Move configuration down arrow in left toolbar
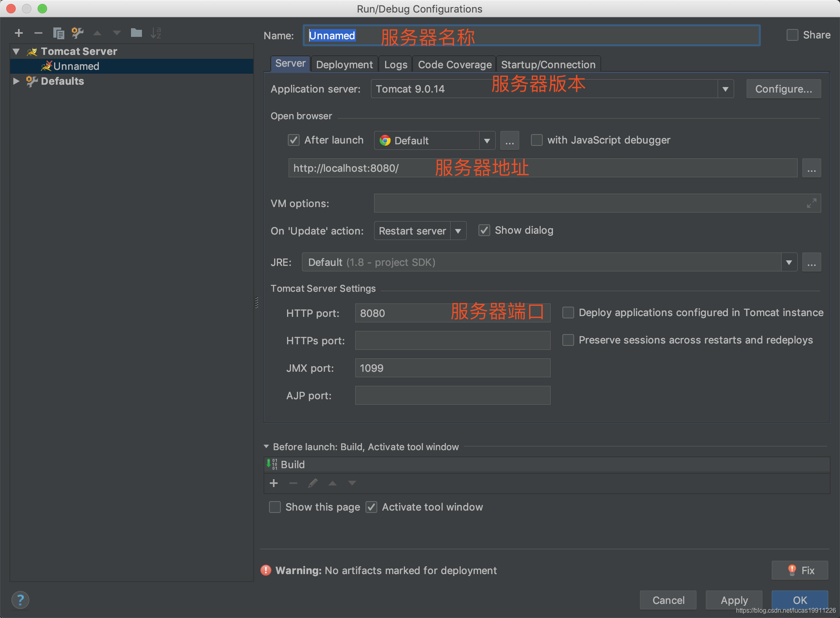Viewport: 840px width, 618px height. click(x=116, y=33)
